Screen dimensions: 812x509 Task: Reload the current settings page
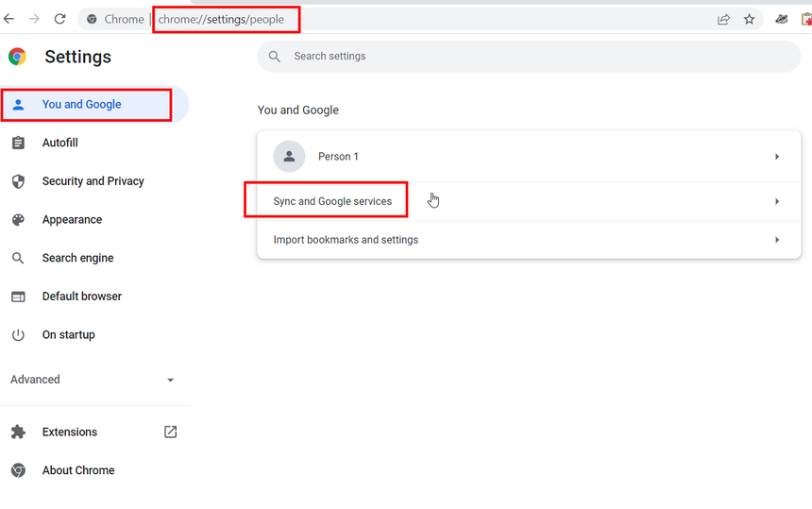pos(60,19)
